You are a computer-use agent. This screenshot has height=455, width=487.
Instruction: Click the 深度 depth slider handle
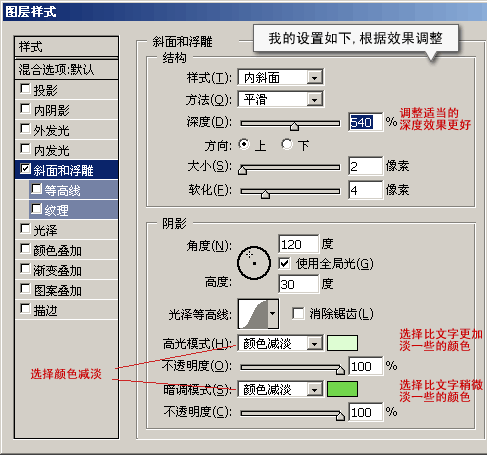click(x=294, y=126)
